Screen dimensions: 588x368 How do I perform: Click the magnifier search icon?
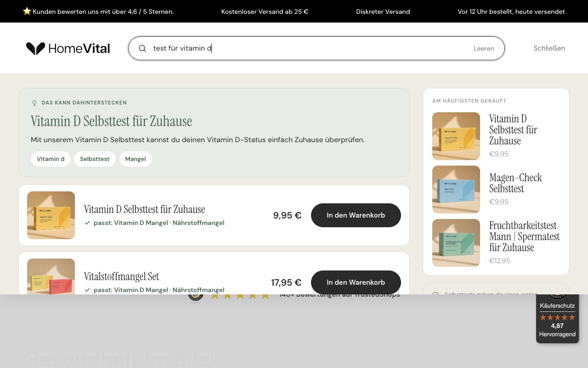click(x=142, y=48)
